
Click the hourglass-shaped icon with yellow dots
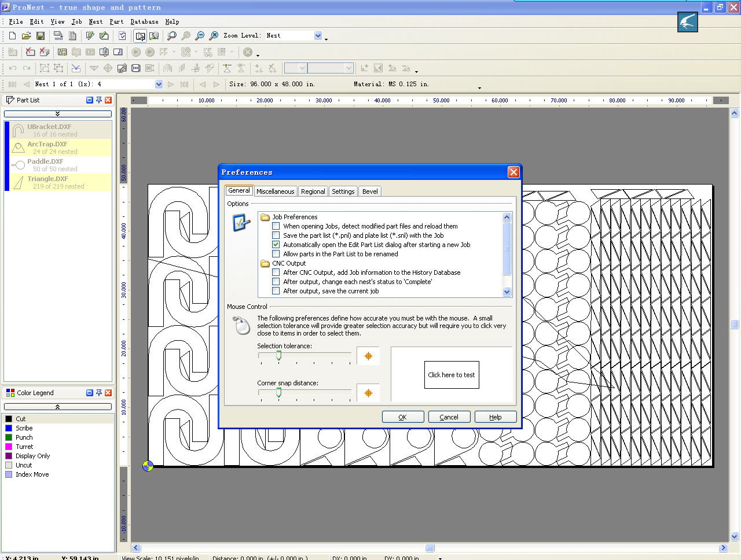coord(227,68)
